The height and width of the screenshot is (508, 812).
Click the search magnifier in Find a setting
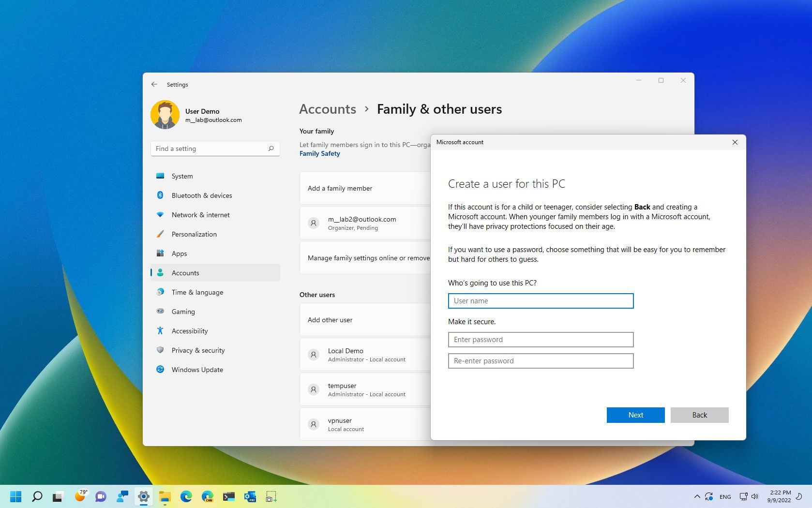271,149
